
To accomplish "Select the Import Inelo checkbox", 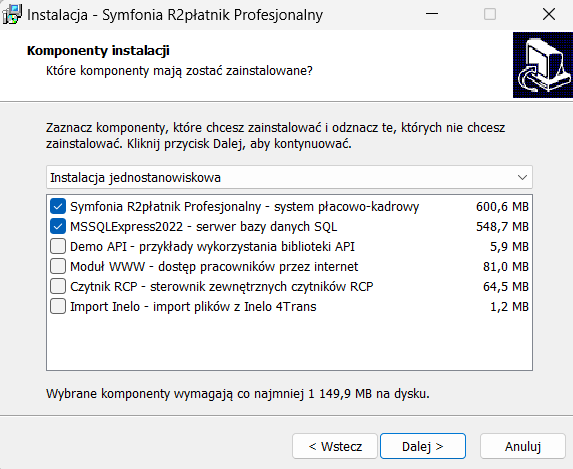I will point(58,306).
